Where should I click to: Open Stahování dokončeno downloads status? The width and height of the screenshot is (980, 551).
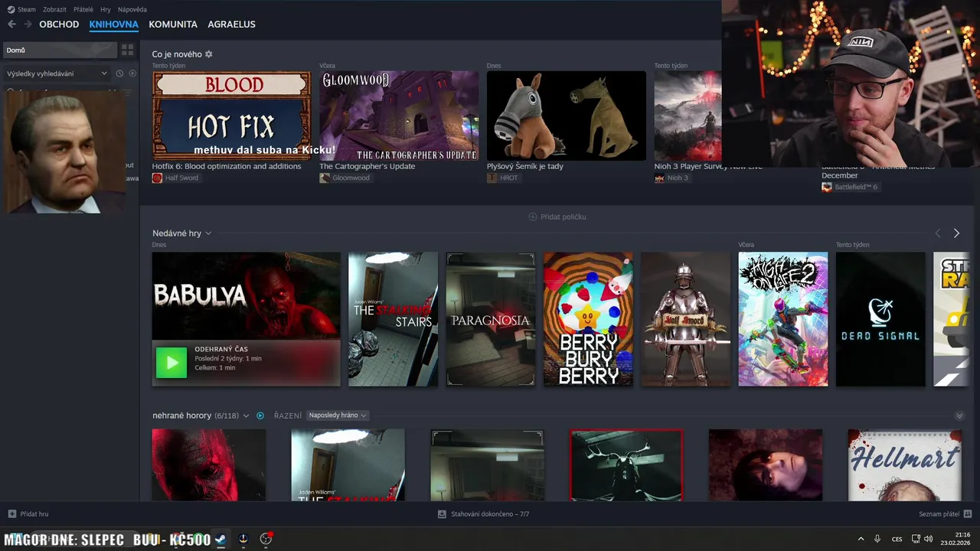pyautogui.click(x=483, y=514)
